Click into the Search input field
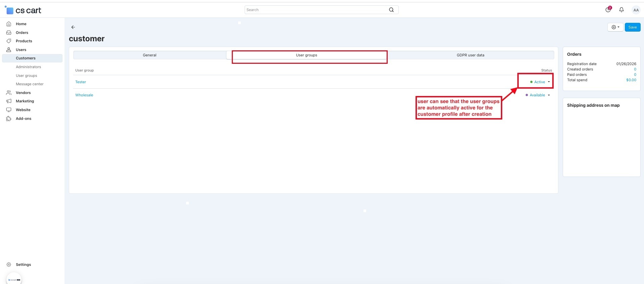644x284 pixels. [316, 10]
